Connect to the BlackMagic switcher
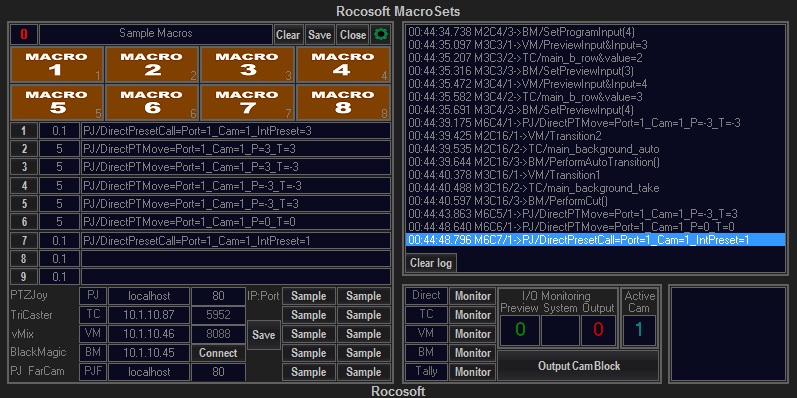Image resolution: width=797 pixels, height=398 pixels. [x=219, y=353]
